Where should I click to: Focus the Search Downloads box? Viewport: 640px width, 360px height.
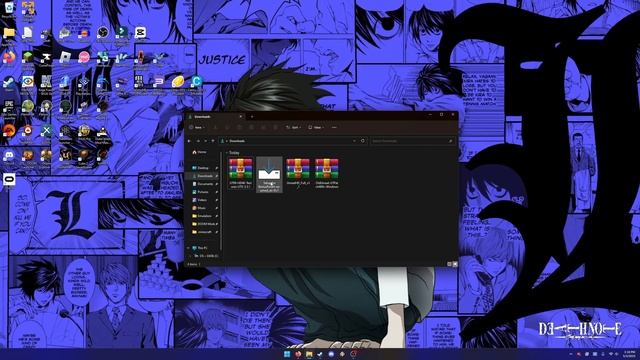(412, 141)
